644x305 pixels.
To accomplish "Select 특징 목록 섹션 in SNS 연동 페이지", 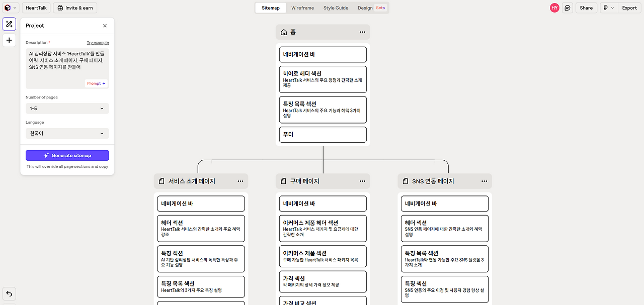I will [445, 259].
